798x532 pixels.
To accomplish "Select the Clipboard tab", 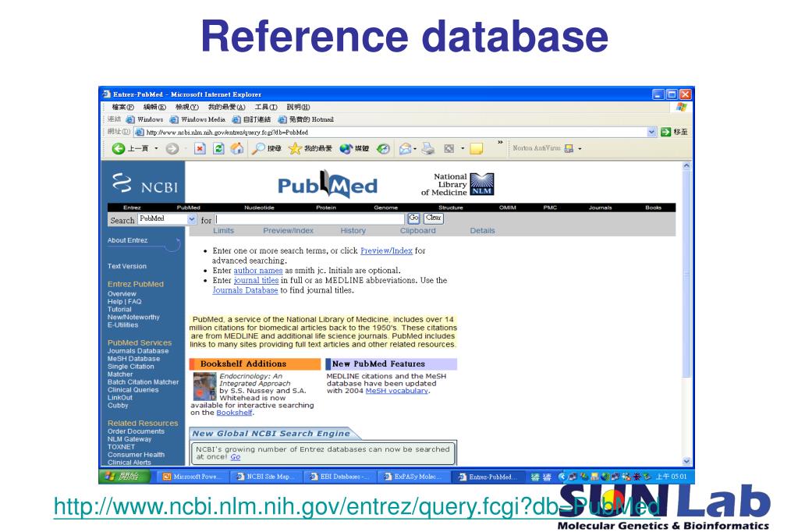I will tap(418, 231).
